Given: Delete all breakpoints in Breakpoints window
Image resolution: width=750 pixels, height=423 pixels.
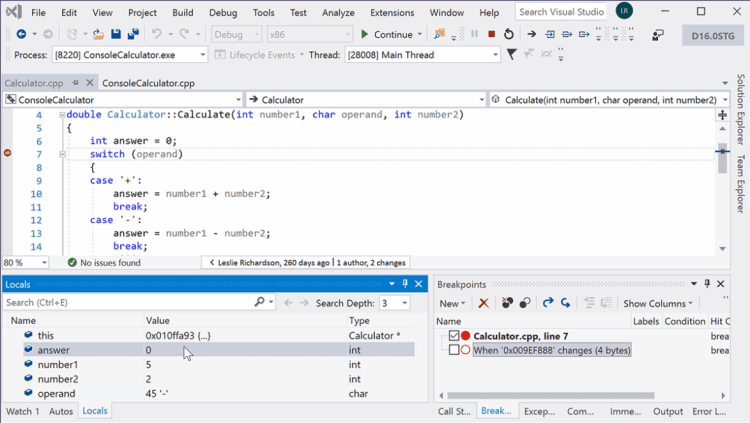Looking at the screenshot, I should pyautogui.click(x=507, y=303).
